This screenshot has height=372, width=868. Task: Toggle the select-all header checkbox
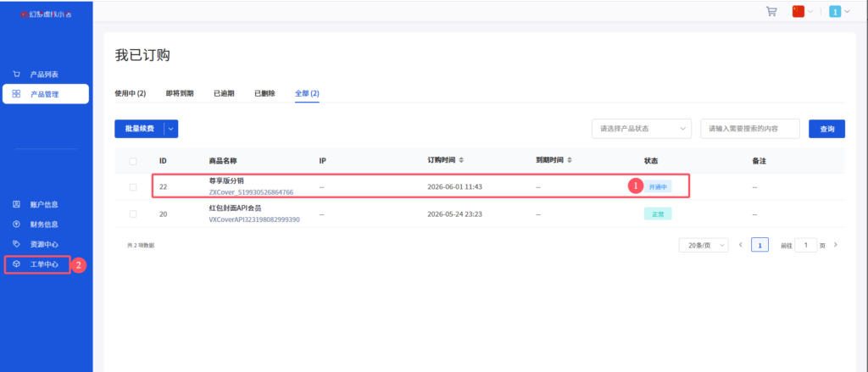[133, 161]
